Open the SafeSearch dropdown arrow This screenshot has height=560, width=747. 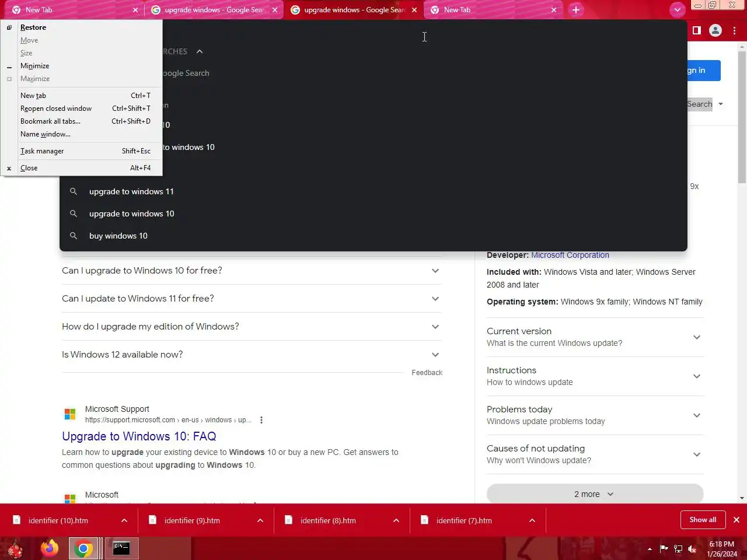721,104
